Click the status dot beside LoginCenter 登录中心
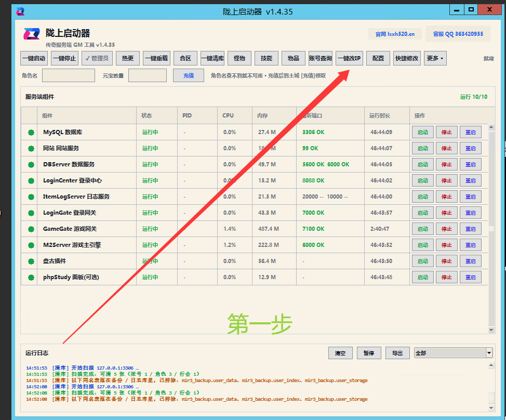The image size is (506, 420). [x=31, y=181]
